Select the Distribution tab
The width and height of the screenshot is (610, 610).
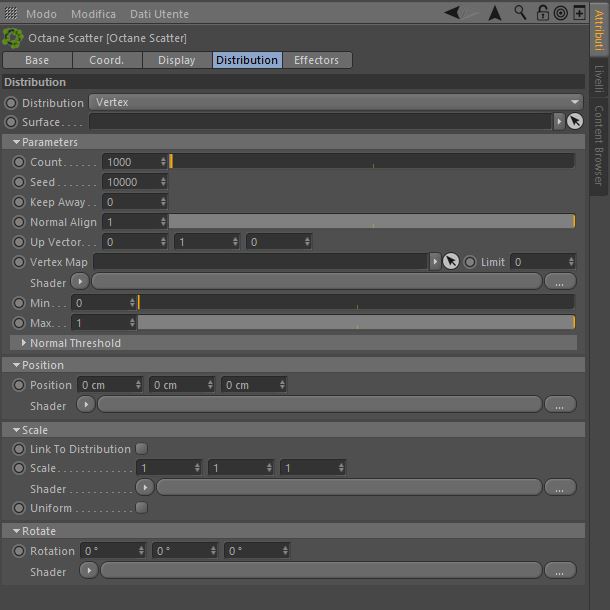coord(247,60)
